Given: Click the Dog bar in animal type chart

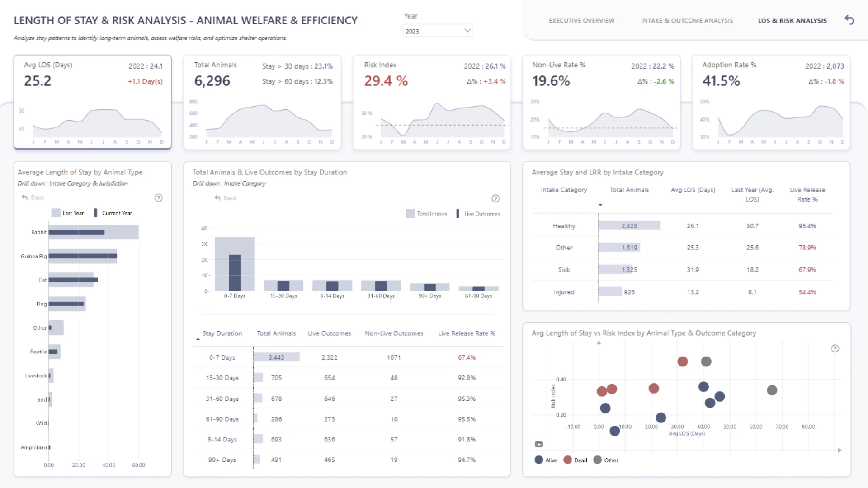Looking at the screenshot, I should pos(67,304).
